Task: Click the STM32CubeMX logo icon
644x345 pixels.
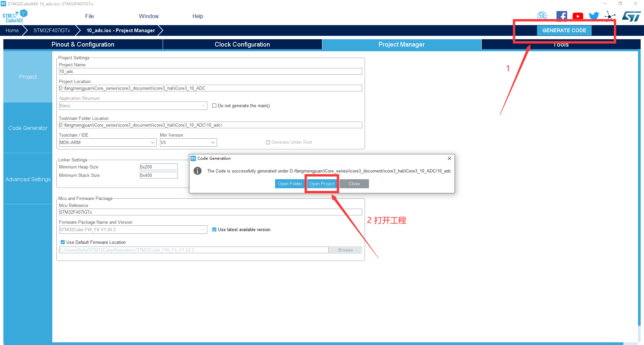Action: (15, 16)
